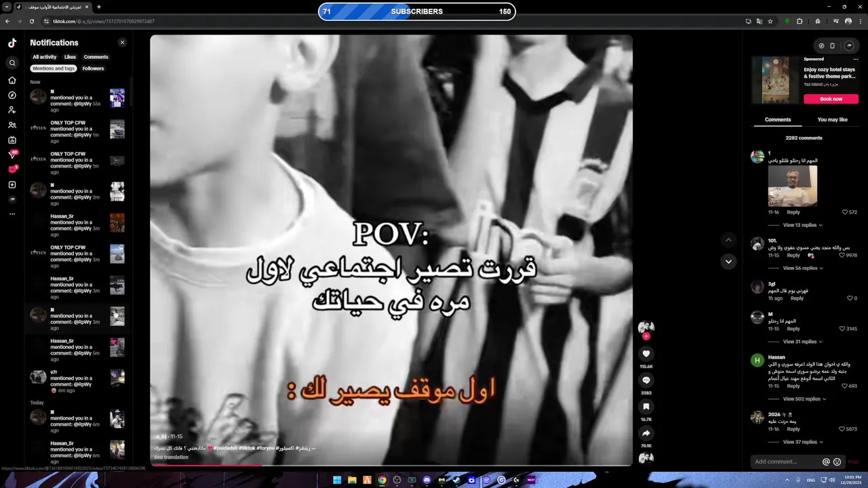Reload the page with Chrome refresh button
The width and height of the screenshot is (868, 488).
point(31,21)
